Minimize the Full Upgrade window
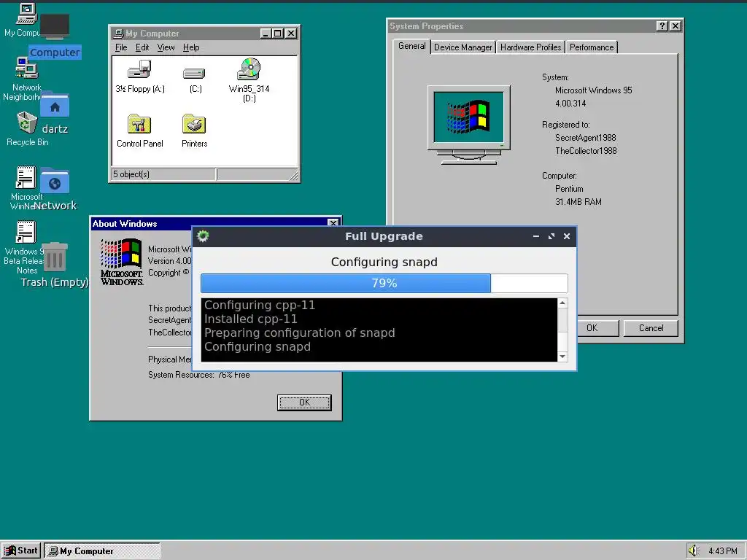The height and width of the screenshot is (560, 747). coord(536,236)
